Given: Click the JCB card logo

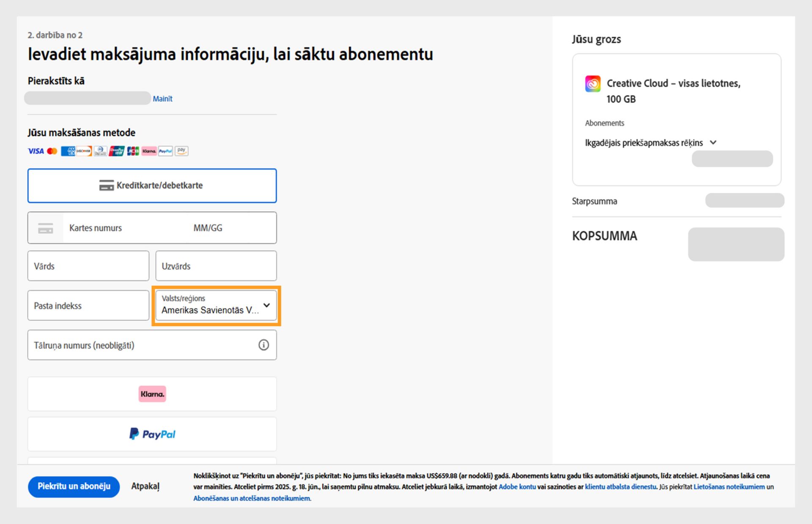Looking at the screenshot, I should point(133,151).
